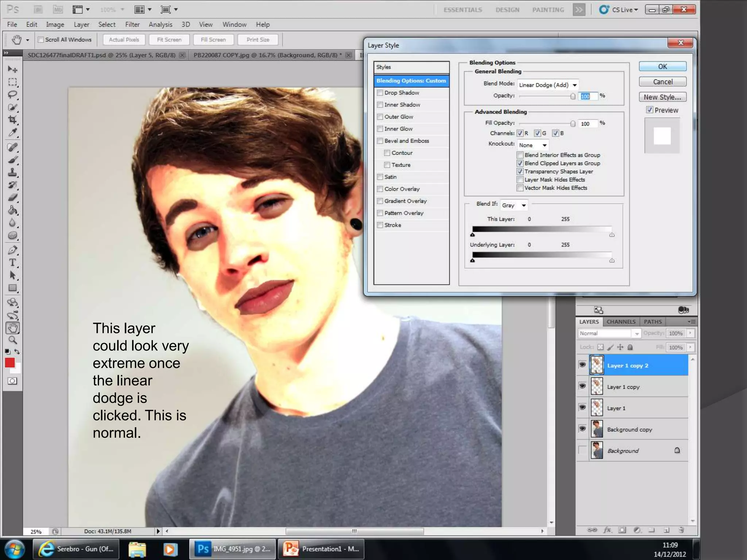Select the Pen tool
This screenshot has height=560, width=747.
click(13, 250)
